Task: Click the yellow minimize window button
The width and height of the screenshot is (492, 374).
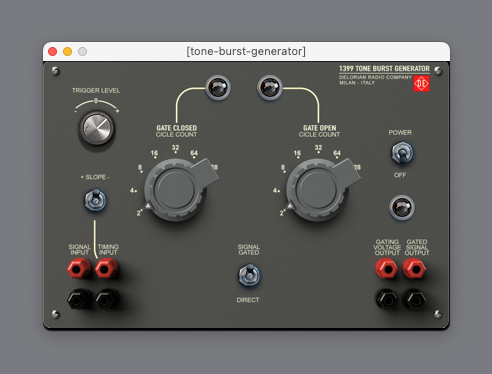Action: 67,51
